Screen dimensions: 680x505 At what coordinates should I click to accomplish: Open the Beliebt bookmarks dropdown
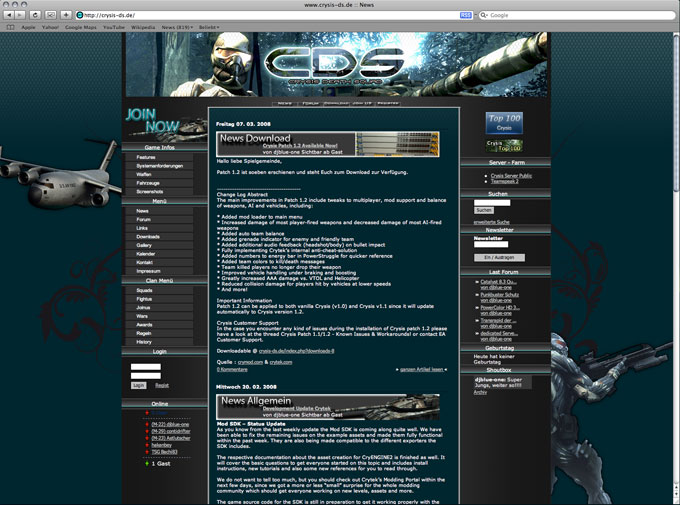tap(209, 27)
